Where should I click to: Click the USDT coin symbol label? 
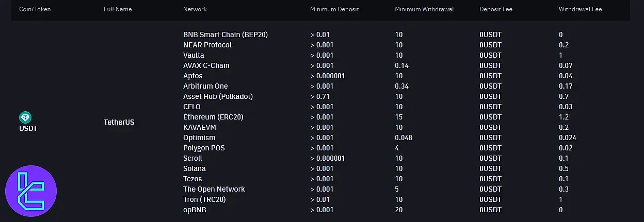click(28, 128)
